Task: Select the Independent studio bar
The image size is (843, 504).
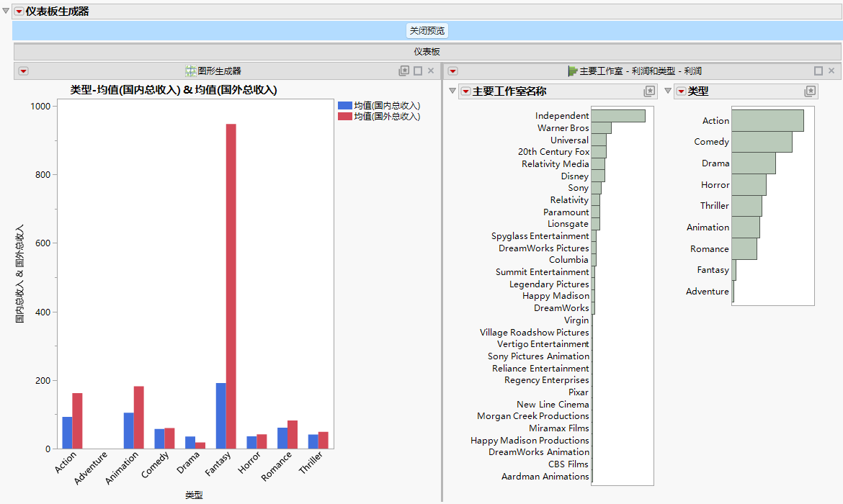Action: click(618, 115)
